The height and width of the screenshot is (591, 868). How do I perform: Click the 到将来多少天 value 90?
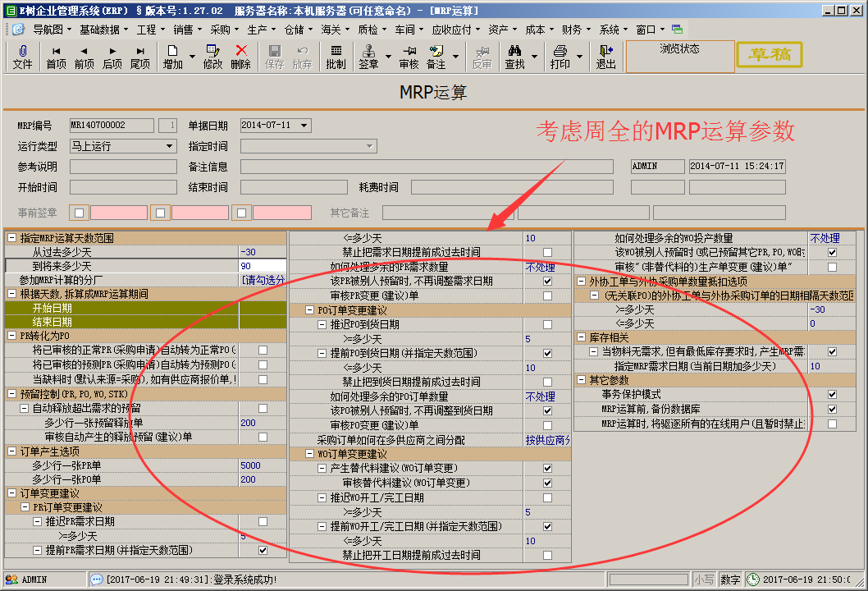click(x=263, y=266)
